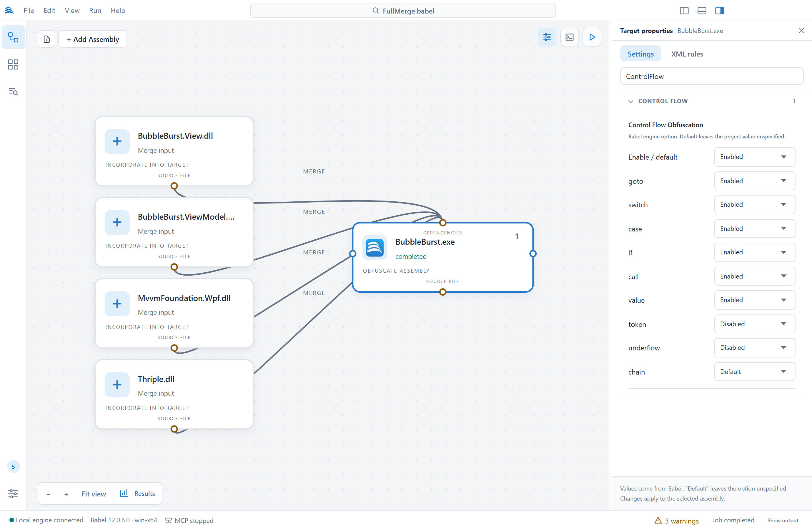Open the token option dropdown

(x=754, y=324)
